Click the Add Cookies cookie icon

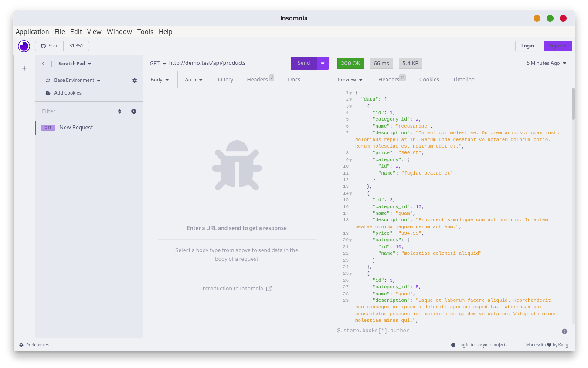48,93
